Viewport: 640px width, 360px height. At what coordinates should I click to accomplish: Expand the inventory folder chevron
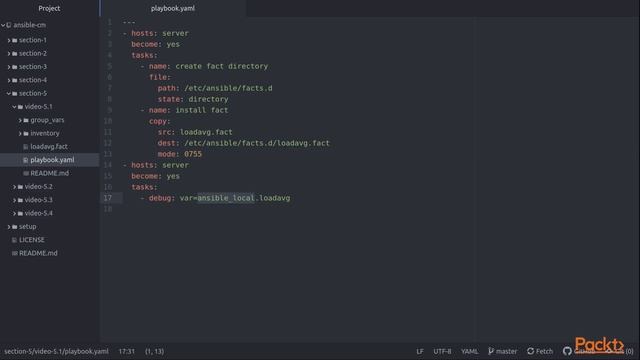click(20, 133)
